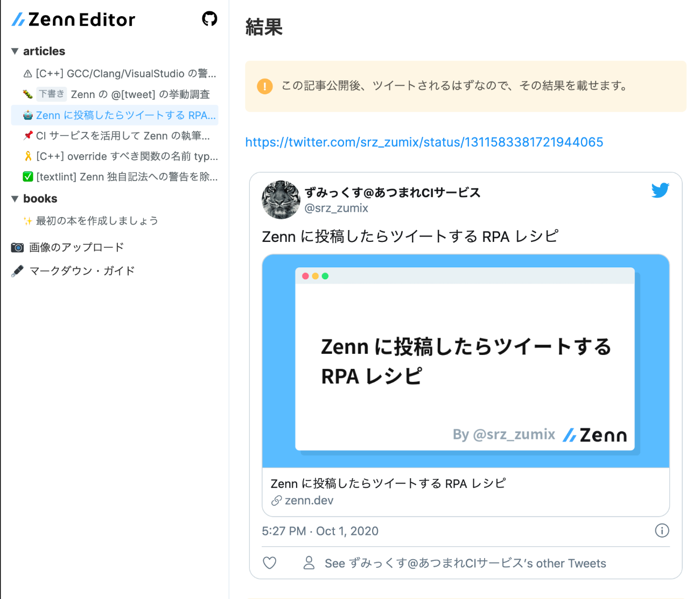Image resolution: width=700 pixels, height=599 pixels.
Task: Open the [textlint] Zenn 独自記法 article
Action: pos(121,177)
